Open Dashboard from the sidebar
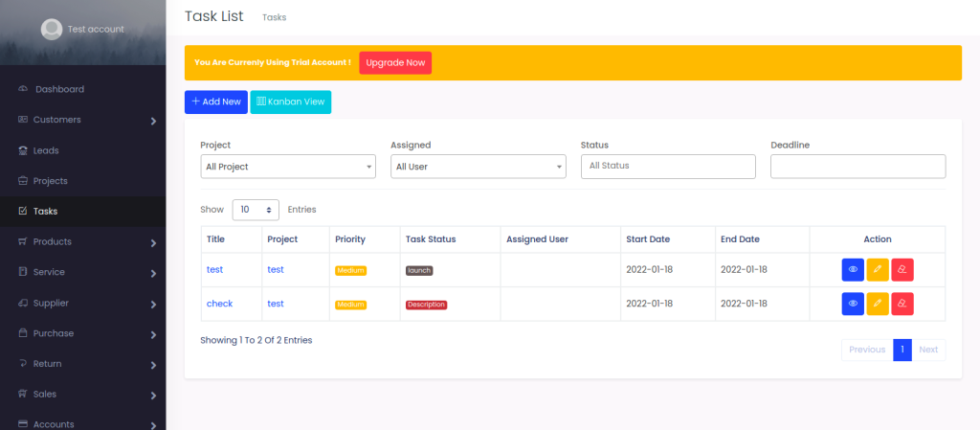Screen dimensions: 980x430 pos(59,89)
